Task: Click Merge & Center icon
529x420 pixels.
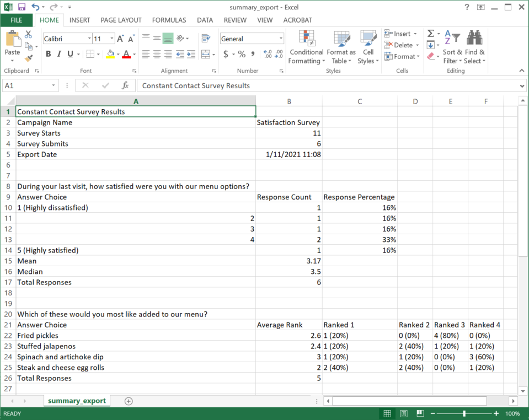Action: pos(205,54)
